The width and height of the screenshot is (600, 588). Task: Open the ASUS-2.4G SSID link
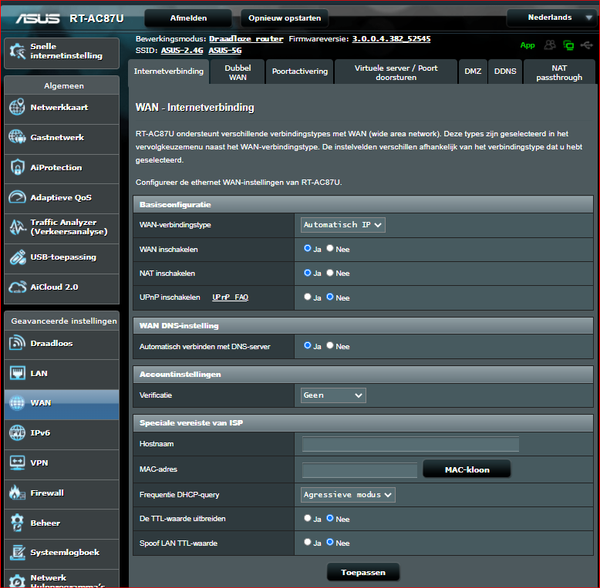182,50
